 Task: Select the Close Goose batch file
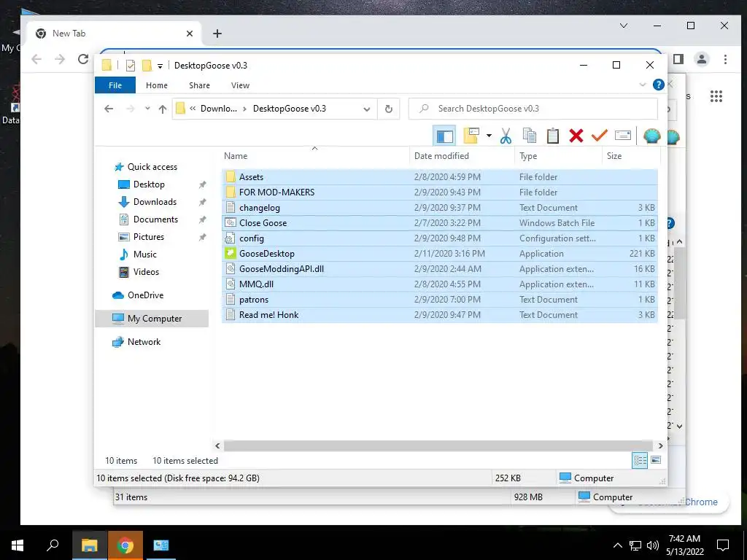439,223
